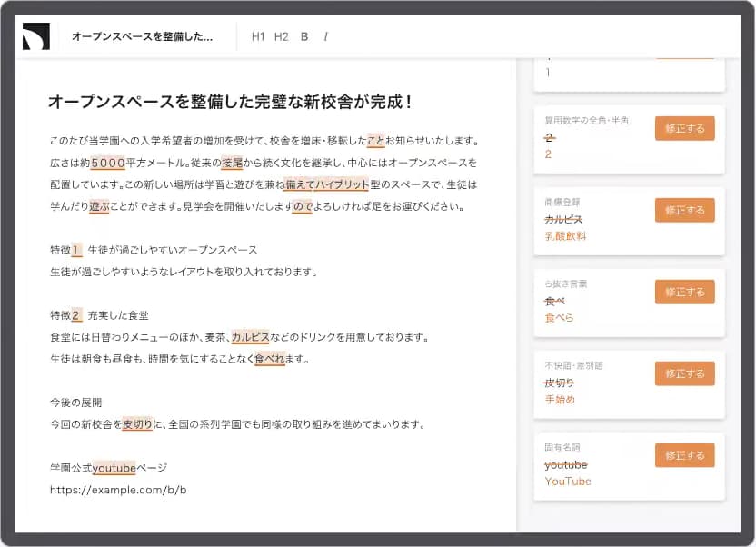Click the suggested replacement 手始め
The width and height of the screenshot is (756, 547).
coord(560,400)
